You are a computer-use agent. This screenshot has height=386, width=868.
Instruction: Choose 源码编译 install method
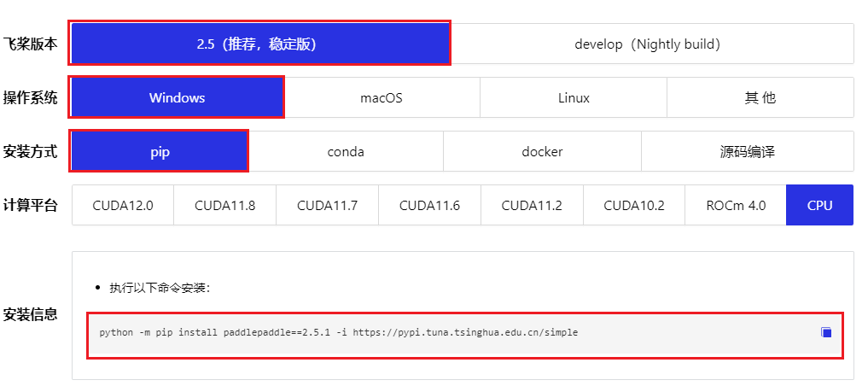click(x=747, y=151)
